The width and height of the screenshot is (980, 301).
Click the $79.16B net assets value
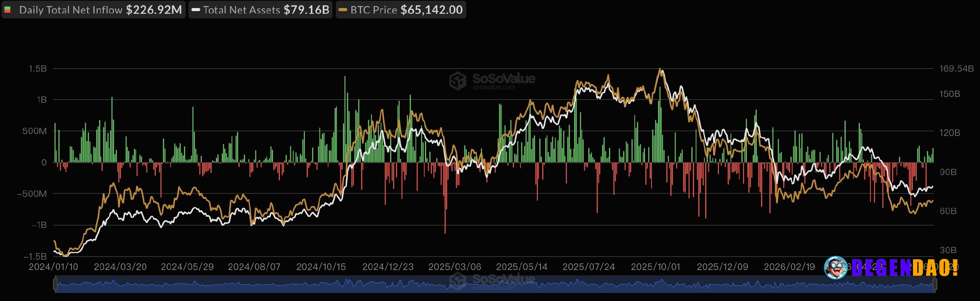pyautogui.click(x=306, y=10)
